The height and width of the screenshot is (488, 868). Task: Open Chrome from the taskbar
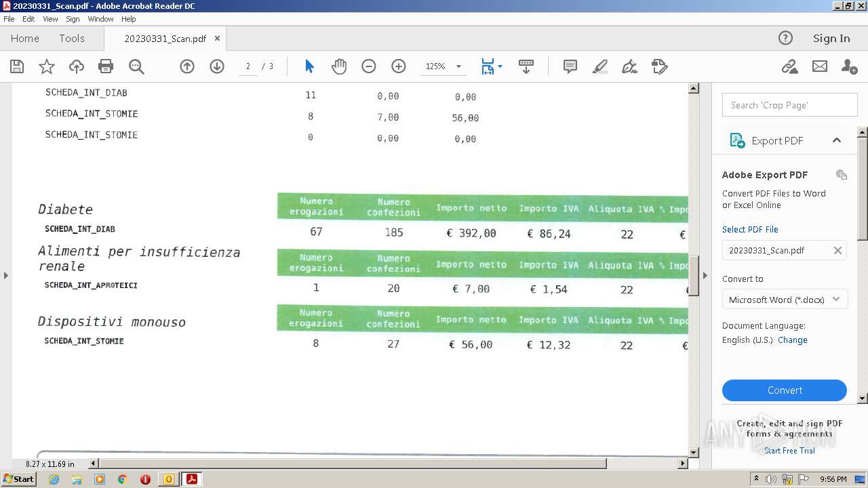[123, 479]
